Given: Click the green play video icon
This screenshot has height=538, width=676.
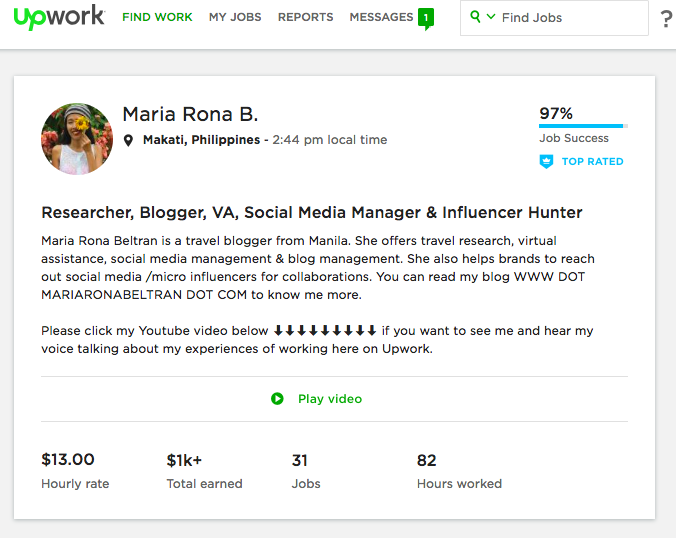Looking at the screenshot, I should pos(277,399).
